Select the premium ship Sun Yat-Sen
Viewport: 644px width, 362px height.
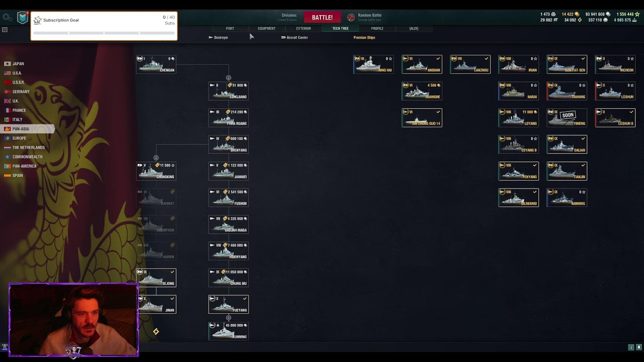tap(567, 64)
